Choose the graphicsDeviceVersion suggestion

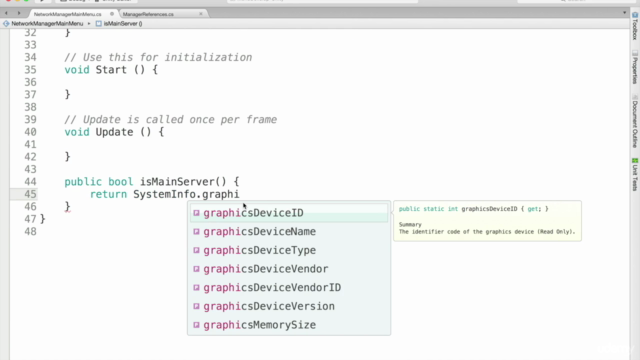point(289,307)
